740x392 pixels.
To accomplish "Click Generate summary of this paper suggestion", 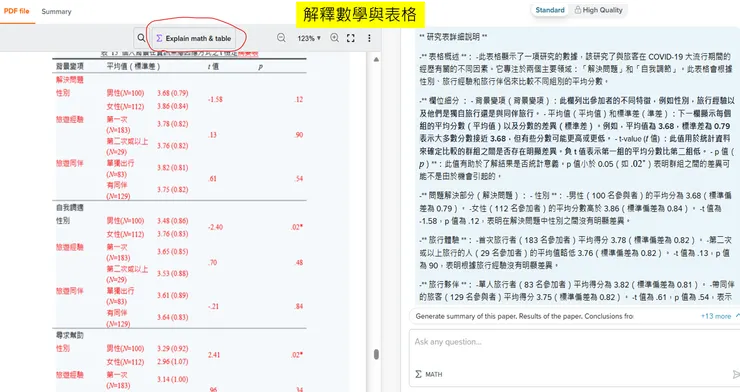I will coord(466,316).
